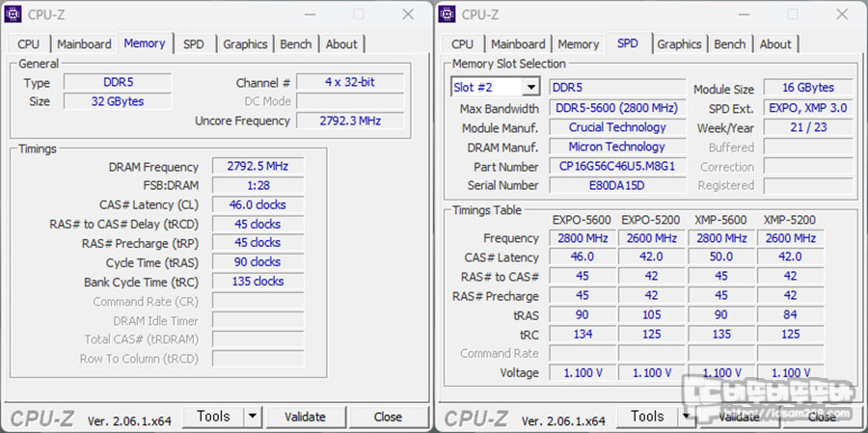Open the Mainboard tab in left window

click(84, 44)
